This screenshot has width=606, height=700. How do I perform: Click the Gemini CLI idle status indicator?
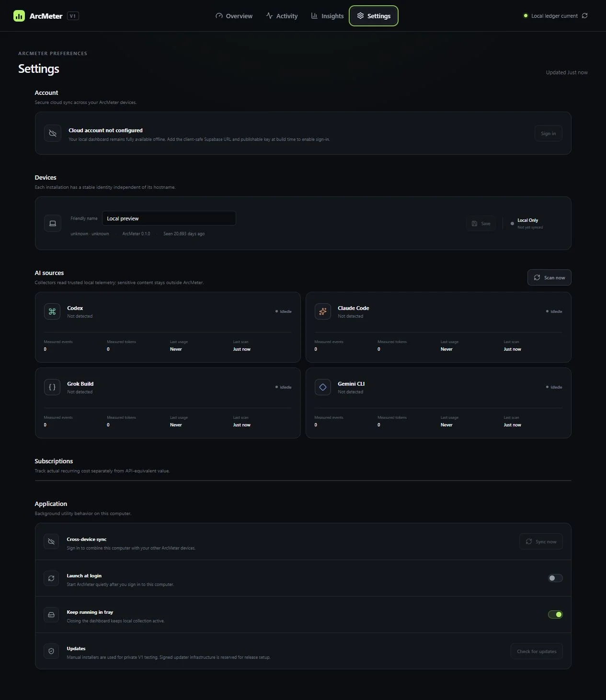click(554, 387)
